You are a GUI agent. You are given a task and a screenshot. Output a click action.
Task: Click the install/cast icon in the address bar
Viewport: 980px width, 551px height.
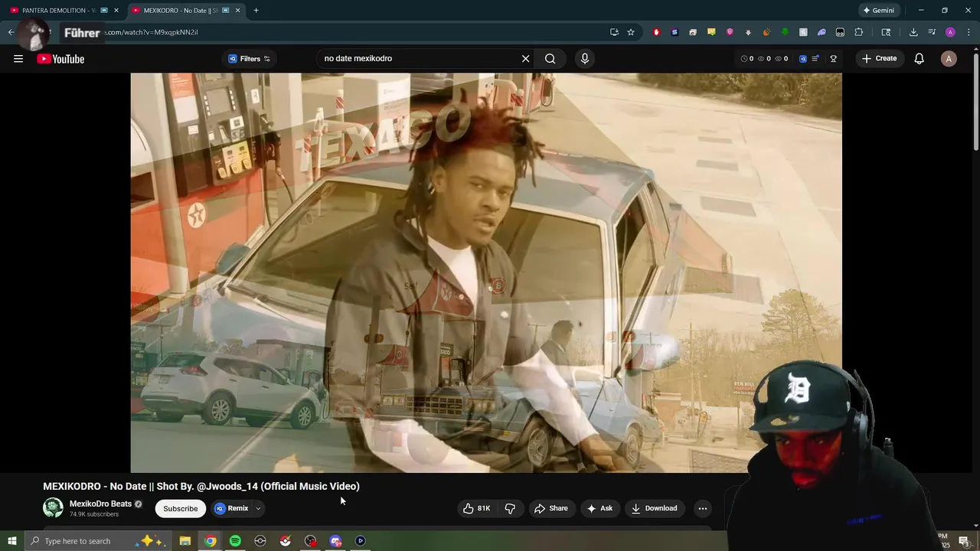point(614,32)
